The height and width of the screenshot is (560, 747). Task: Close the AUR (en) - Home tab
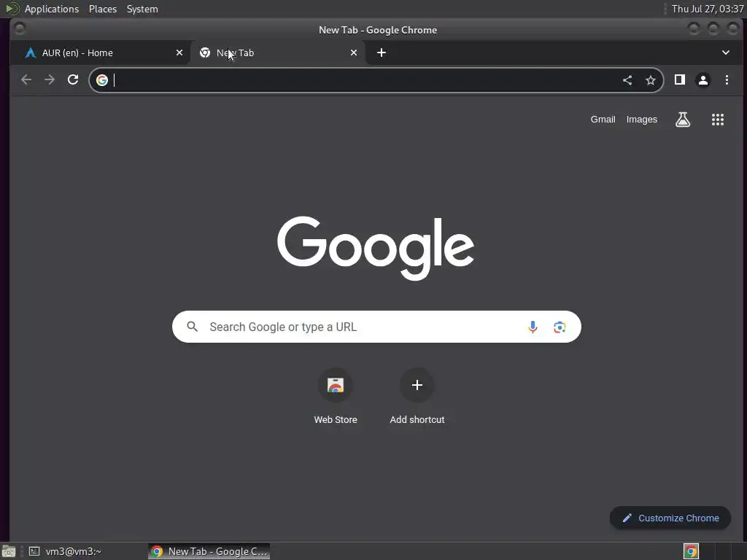(179, 52)
